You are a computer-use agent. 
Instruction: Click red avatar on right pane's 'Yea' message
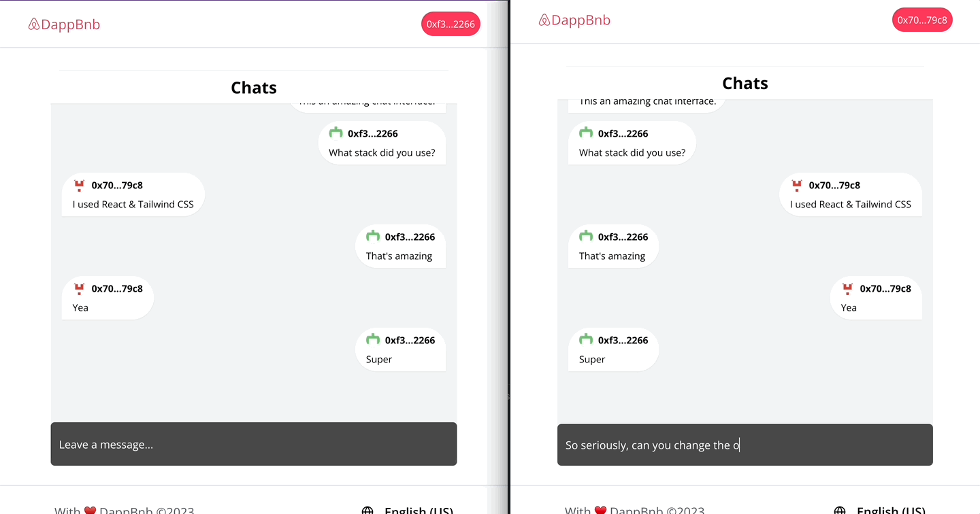pyautogui.click(x=848, y=288)
